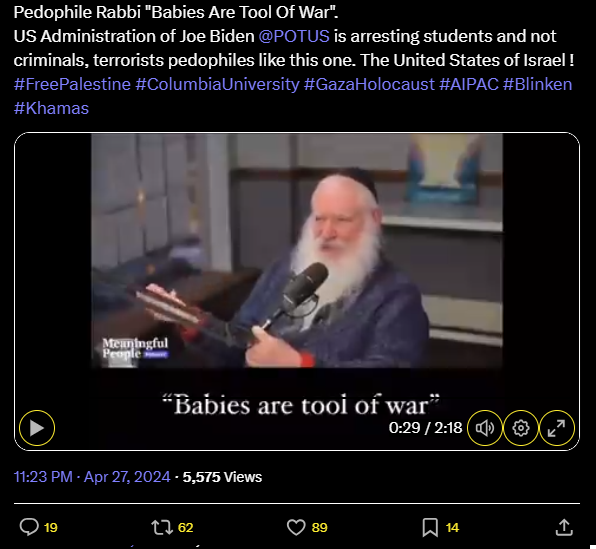Open the #GazaHolocaust hashtag
This screenshot has width=596, height=549.
(x=369, y=84)
